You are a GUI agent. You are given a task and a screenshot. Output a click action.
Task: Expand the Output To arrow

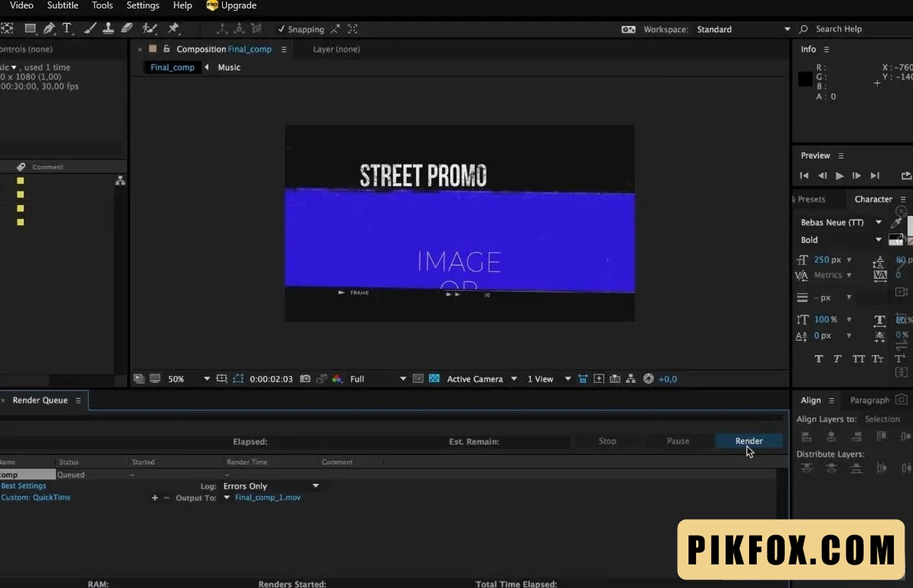tap(227, 497)
